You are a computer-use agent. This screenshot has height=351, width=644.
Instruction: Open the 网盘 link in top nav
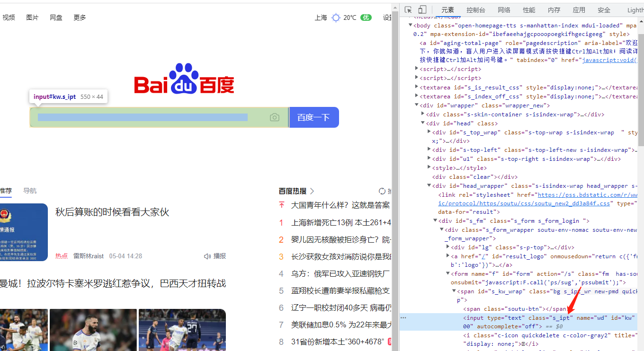[x=56, y=18]
